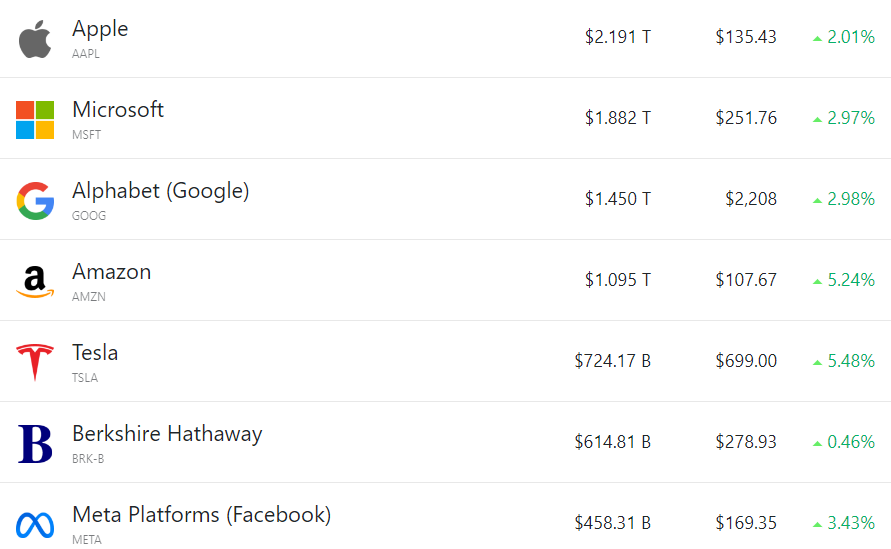This screenshot has width=891, height=549.
Task: Open the Microsoft company page
Action: tap(118, 110)
